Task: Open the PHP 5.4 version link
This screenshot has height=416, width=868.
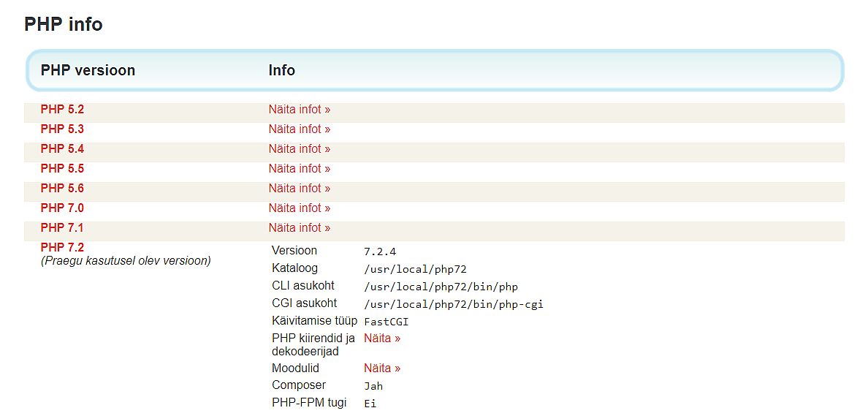Action: (62, 149)
